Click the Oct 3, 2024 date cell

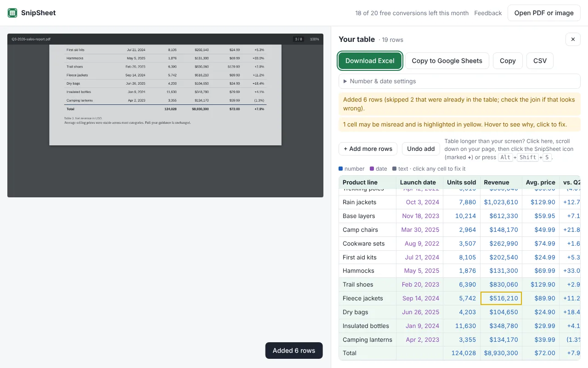click(x=420, y=202)
